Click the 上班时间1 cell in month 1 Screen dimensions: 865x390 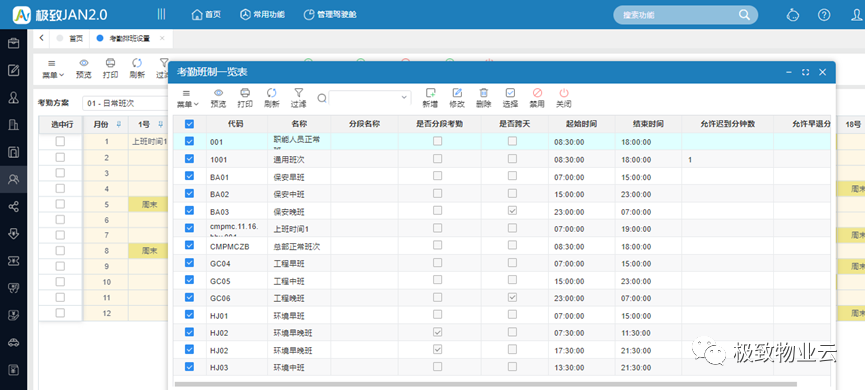(x=149, y=142)
